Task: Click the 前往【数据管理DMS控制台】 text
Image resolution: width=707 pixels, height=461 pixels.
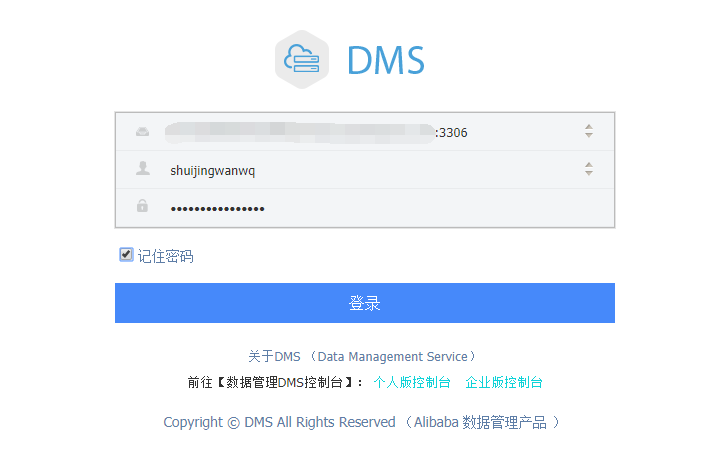Action: coord(275,382)
